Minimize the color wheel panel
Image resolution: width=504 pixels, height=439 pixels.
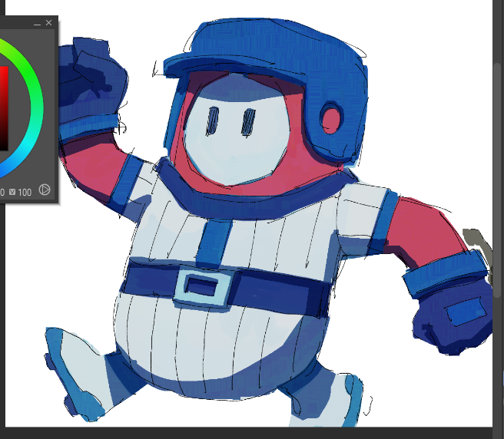[x=38, y=23]
